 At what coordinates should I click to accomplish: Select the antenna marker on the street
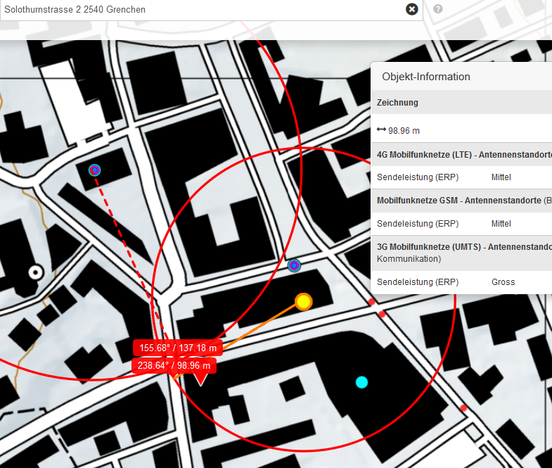tap(294, 266)
